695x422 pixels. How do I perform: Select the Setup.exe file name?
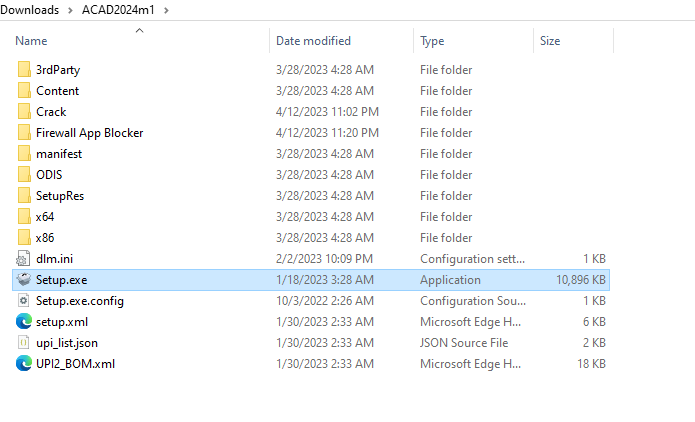pyautogui.click(x=62, y=280)
